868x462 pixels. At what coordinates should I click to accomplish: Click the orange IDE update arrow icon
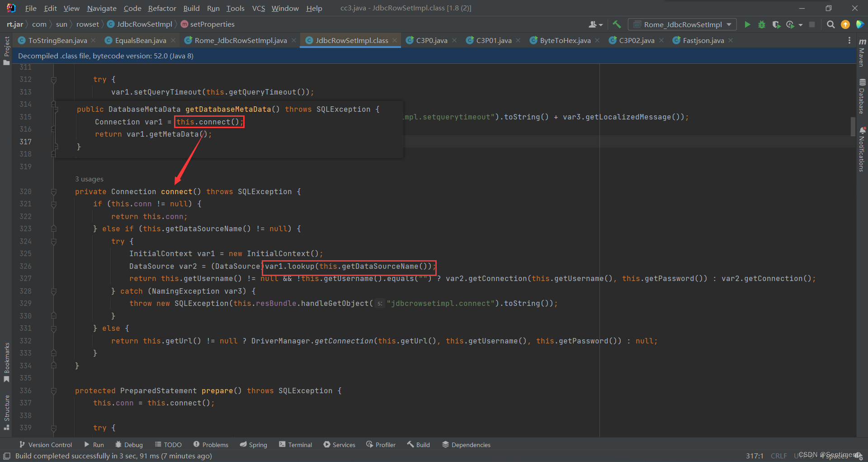(845, 24)
